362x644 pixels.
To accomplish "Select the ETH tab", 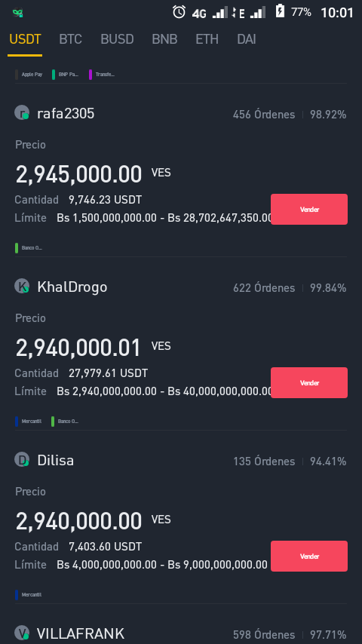I will coord(207,39).
